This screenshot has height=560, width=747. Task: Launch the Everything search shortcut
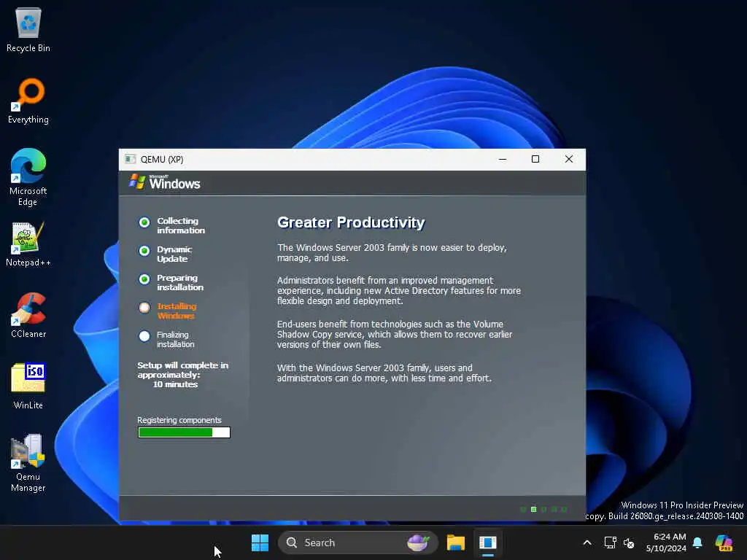pos(28,101)
